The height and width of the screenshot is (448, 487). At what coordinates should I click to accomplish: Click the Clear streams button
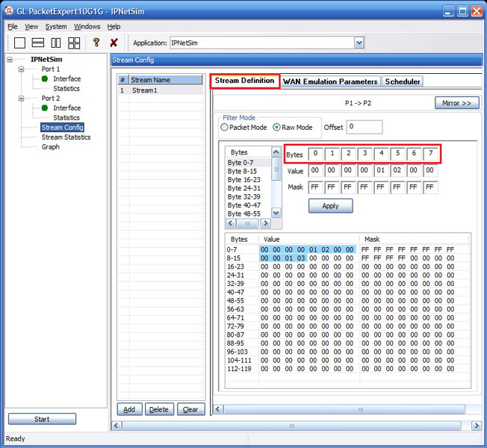(190, 409)
